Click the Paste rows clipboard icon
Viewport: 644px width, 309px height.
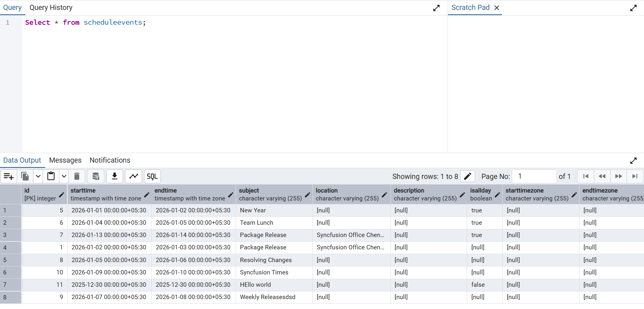(x=51, y=176)
